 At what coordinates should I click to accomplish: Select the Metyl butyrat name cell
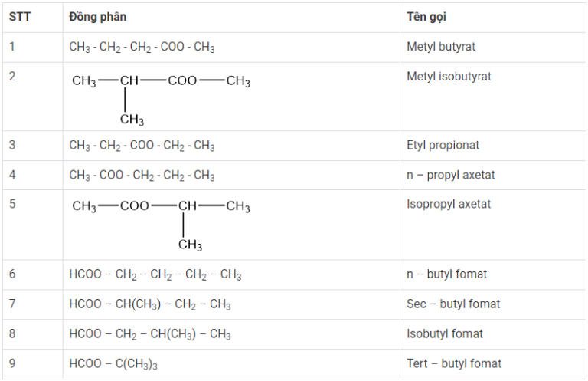click(x=441, y=47)
